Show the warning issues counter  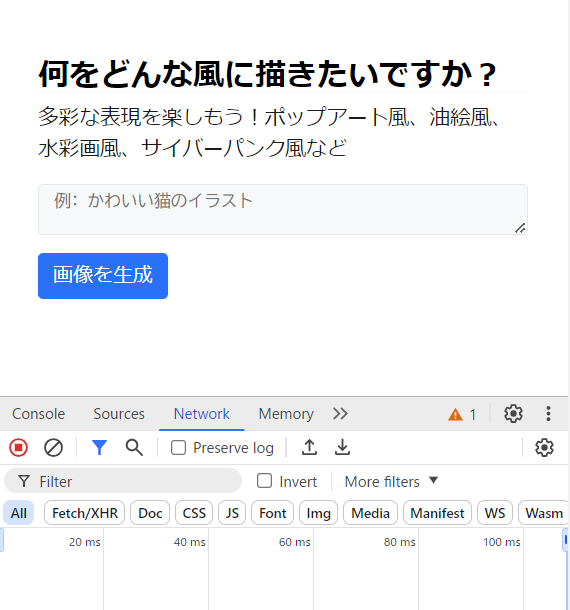point(462,414)
